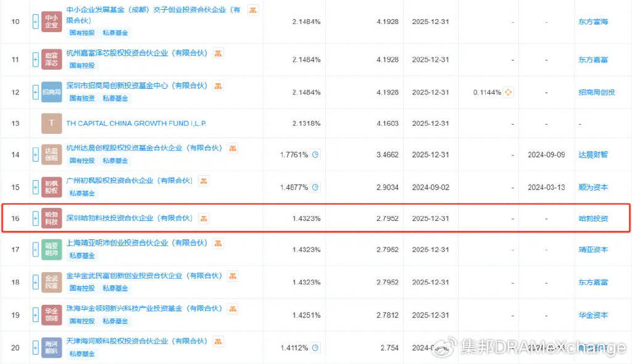Click ownership chart icon for 金华金武民富

233,276
